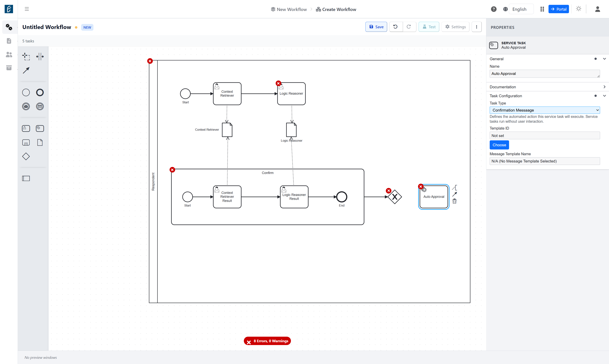This screenshot has height=364, width=609.
Task: Click Create Workflow breadcrumb
Action: point(336,9)
